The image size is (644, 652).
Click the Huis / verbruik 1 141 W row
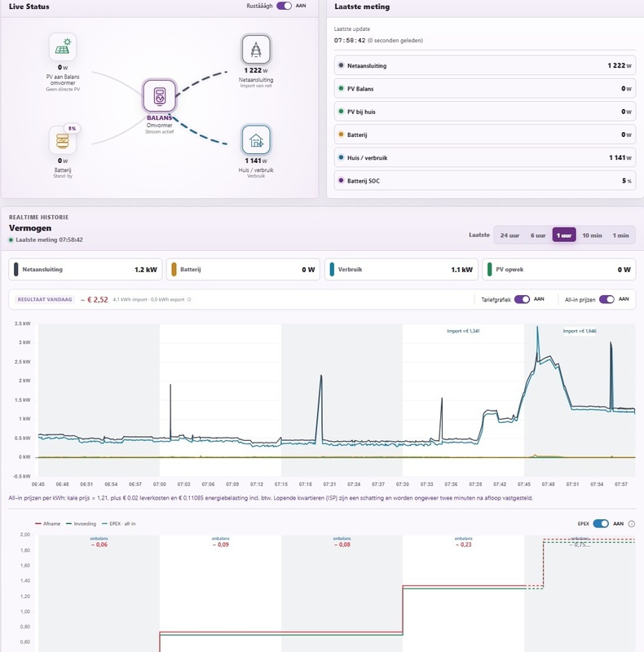point(485,157)
